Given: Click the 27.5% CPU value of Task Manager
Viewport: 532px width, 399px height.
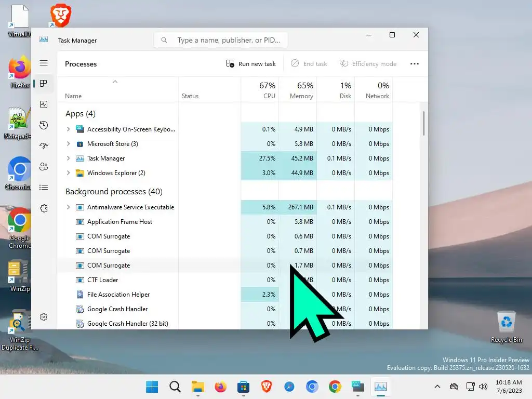Looking at the screenshot, I should (268, 158).
